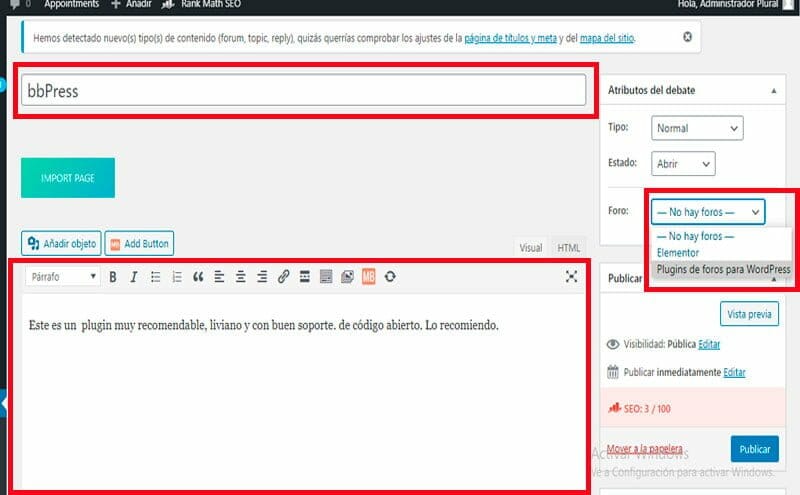Click Añadir objeto media button
This screenshot has height=495, width=800.
61,243
